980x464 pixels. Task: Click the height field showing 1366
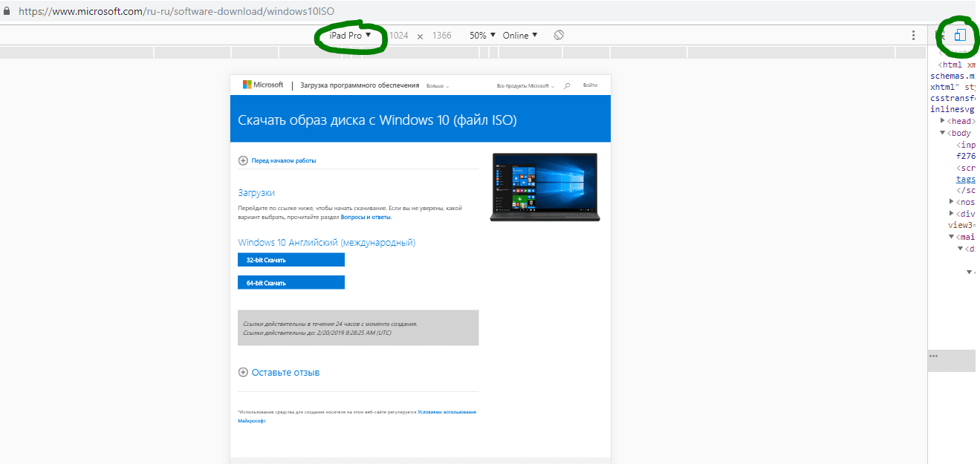(441, 35)
